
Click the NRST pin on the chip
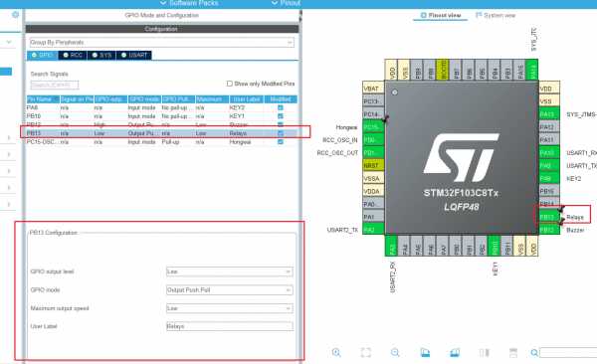[373, 166]
